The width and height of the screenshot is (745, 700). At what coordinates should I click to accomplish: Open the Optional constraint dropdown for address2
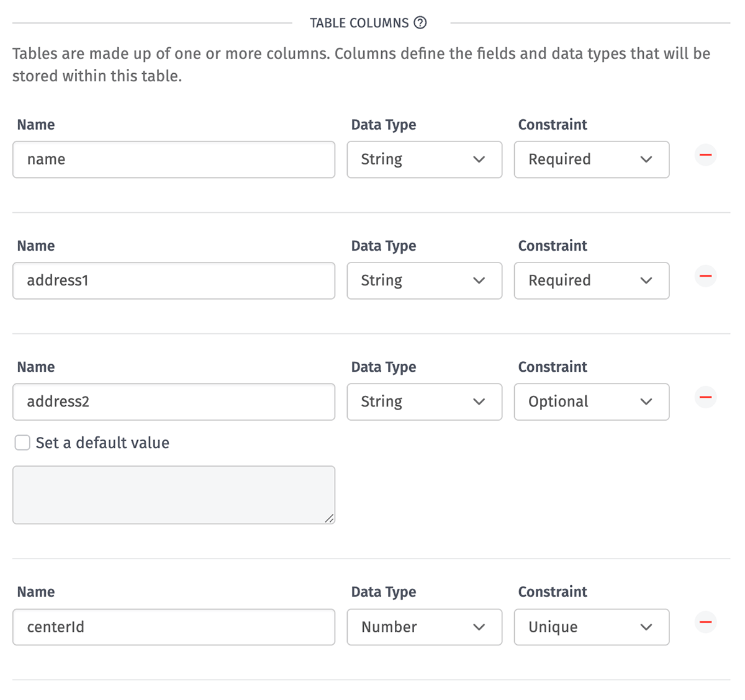591,402
